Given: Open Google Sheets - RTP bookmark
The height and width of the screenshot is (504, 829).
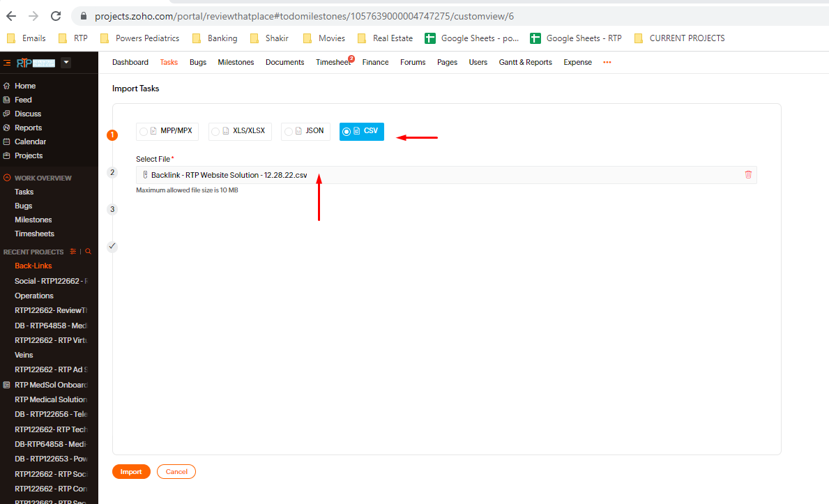Looking at the screenshot, I should (x=577, y=38).
